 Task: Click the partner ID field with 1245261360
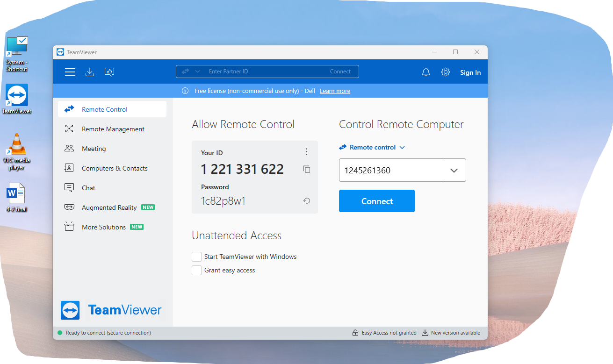click(x=391, y=170)
